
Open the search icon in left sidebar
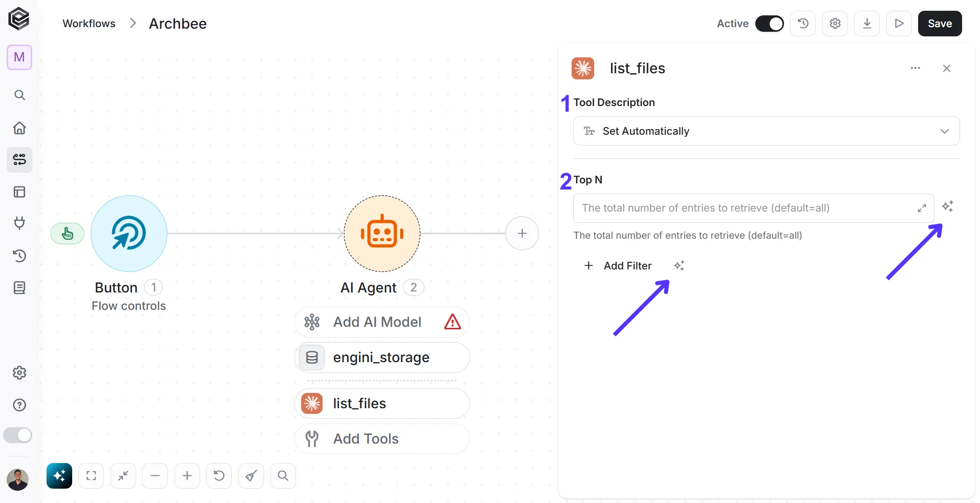click(x=19, y=95)
